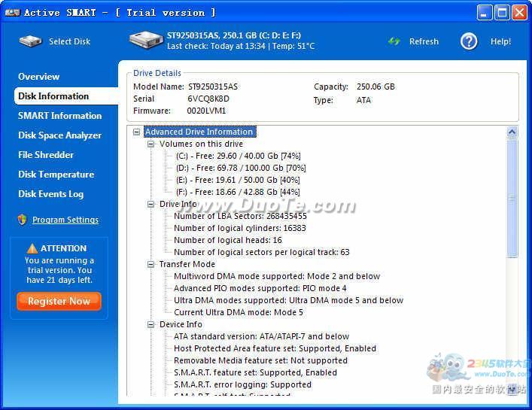Click the Refresh text button
Viewport: 532px width, 410px height.
coord(424,41)
